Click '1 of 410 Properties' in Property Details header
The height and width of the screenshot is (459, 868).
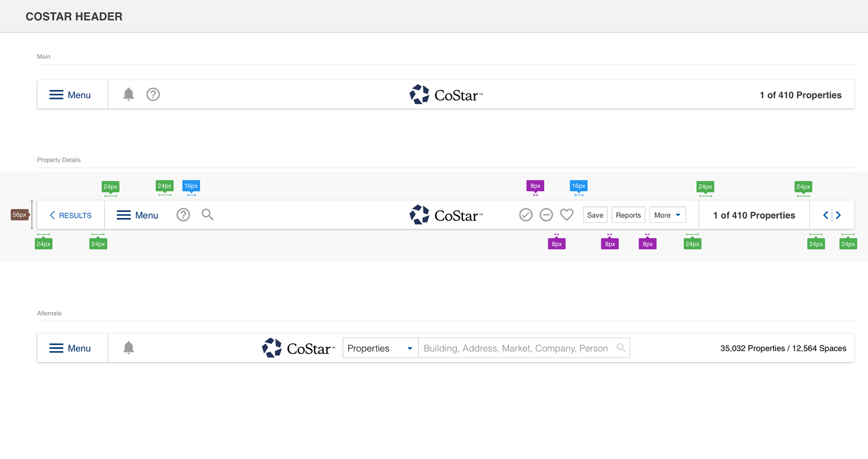pos(754,215)
